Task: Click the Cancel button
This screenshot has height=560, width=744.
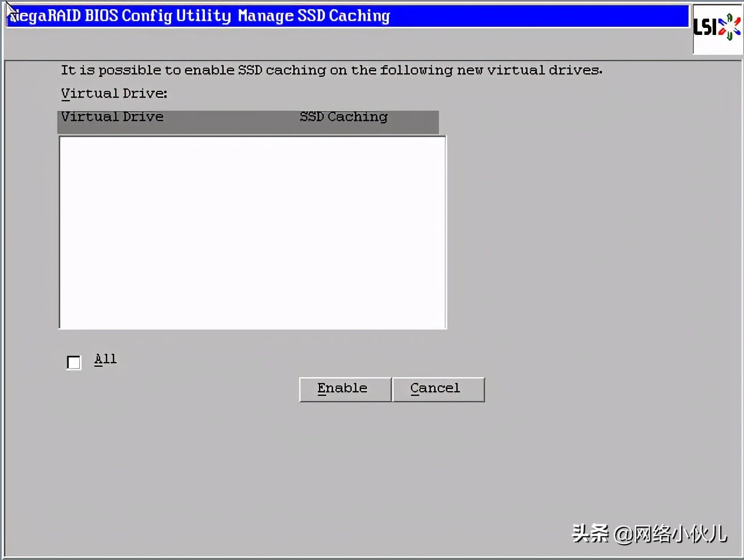Action: 438,389
